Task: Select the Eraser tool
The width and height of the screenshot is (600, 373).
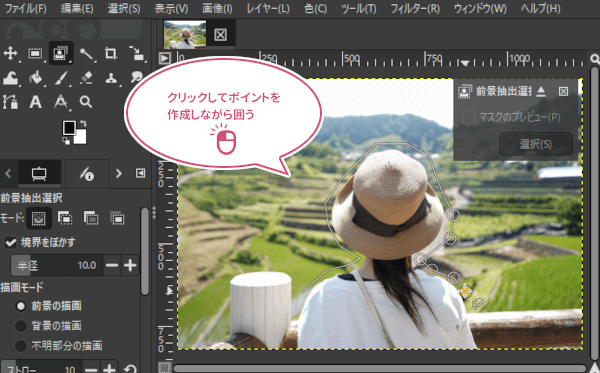Action: click(86, 78)
